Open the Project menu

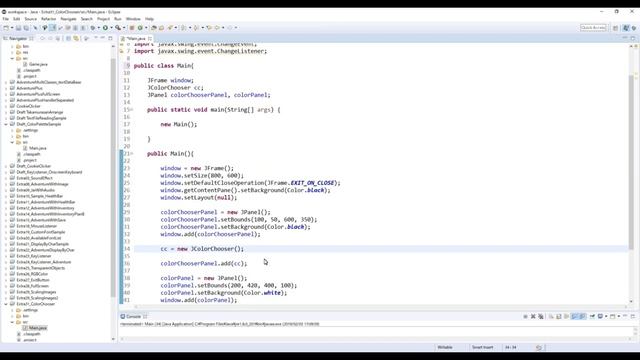[103, 19]
